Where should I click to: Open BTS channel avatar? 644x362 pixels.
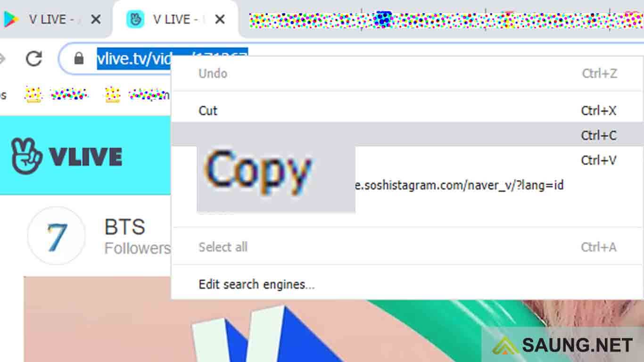pos(57,236)
